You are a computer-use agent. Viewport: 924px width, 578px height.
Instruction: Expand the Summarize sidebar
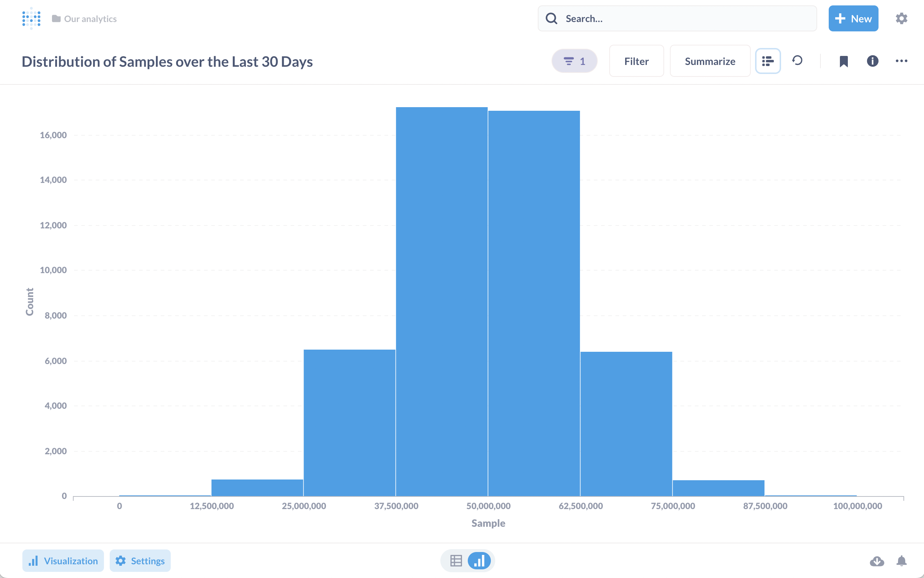pyautogui.click(x=710, y=61)
